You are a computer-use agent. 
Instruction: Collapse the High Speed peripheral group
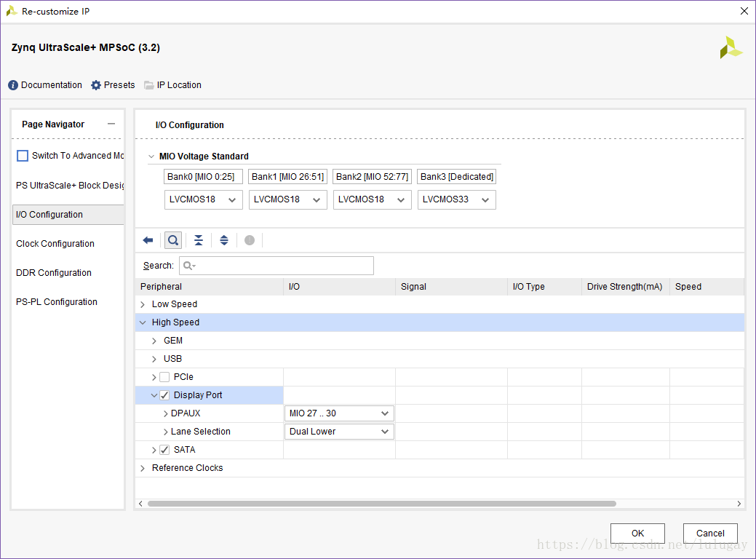pos(143,322)
